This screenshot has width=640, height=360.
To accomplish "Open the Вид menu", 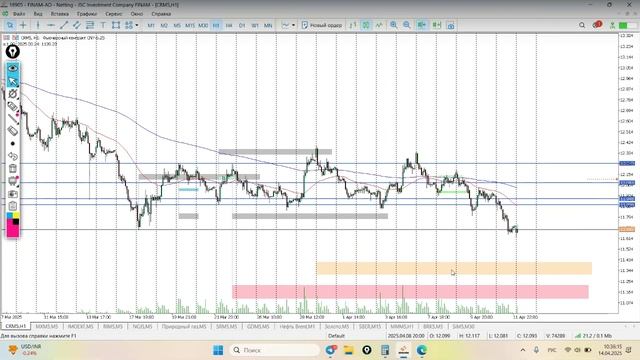I will tap(38, 14).
